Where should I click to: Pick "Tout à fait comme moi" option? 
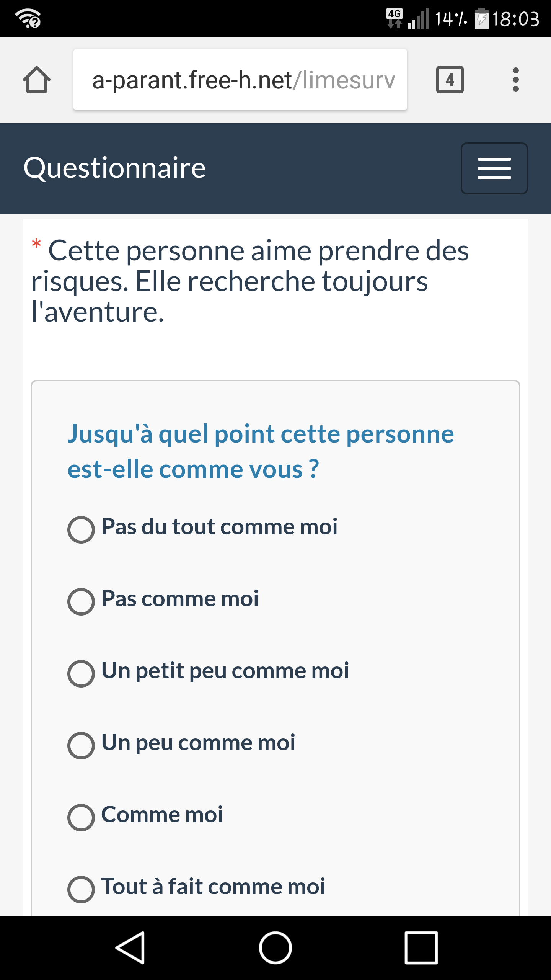81,889
